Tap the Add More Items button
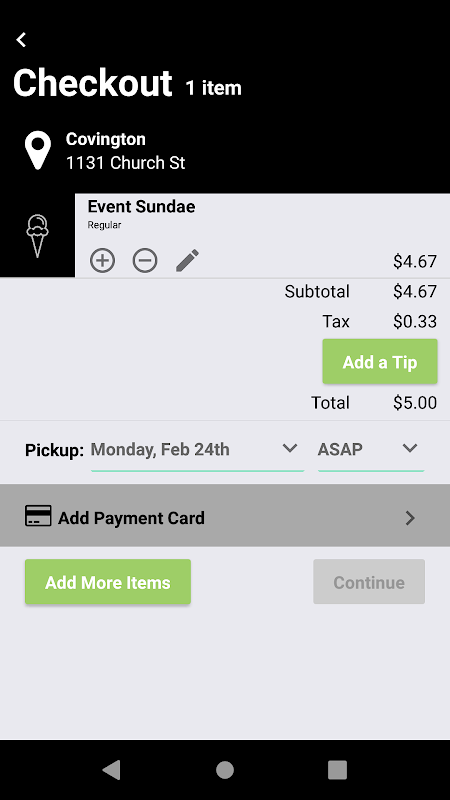 [x=108, y=582]
